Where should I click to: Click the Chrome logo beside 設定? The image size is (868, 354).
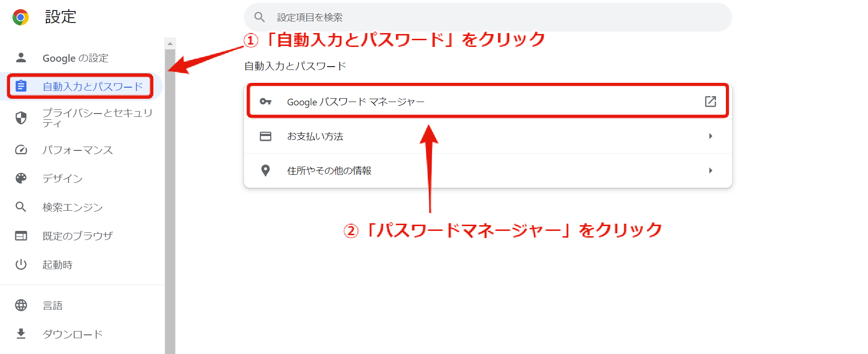click(x=21, y=17)
